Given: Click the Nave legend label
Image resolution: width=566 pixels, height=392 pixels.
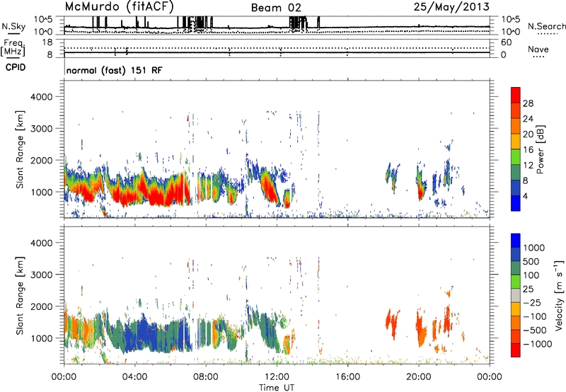Looking at the screenshot, I should [x=538, y=50].
